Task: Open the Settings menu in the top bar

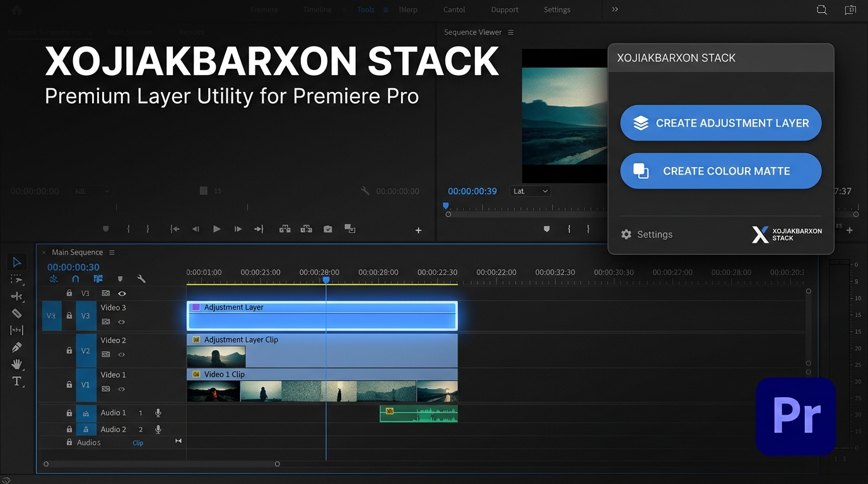Action: coord(557,9)
